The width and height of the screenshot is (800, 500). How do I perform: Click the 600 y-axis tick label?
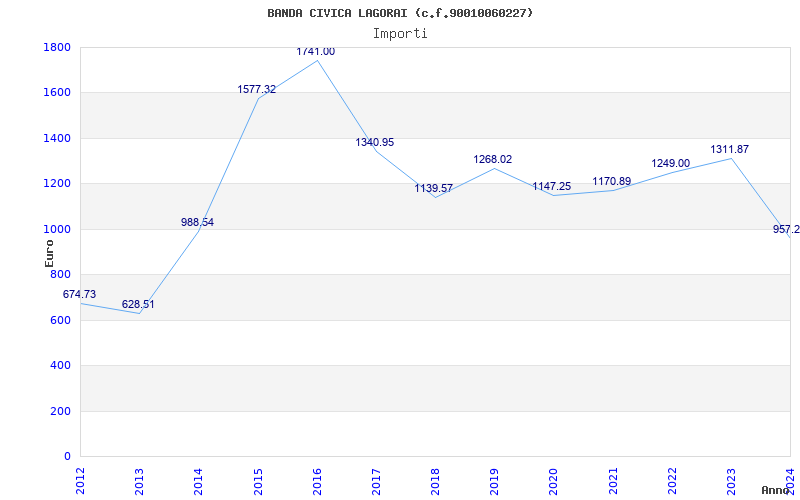click(x=60, y=321)
